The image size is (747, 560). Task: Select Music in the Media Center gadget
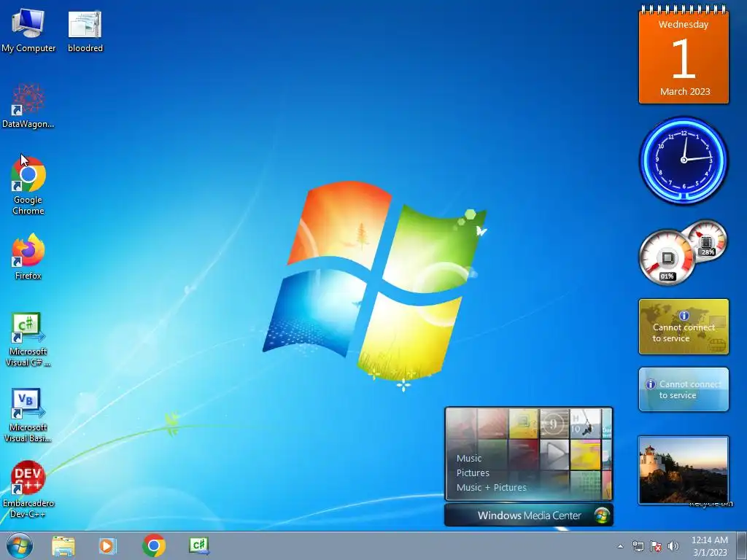click(x=469, y=458)
